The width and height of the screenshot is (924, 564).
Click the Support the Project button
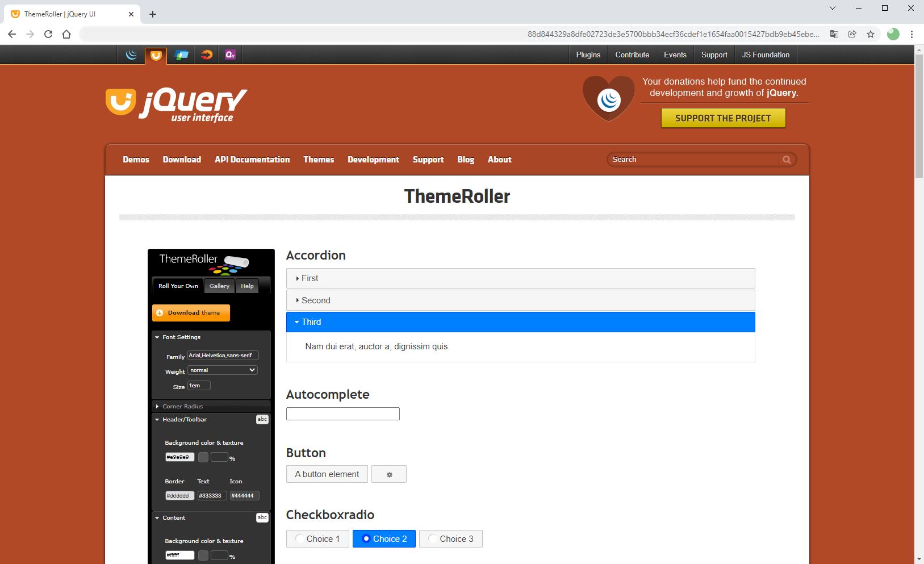point(723,118)
